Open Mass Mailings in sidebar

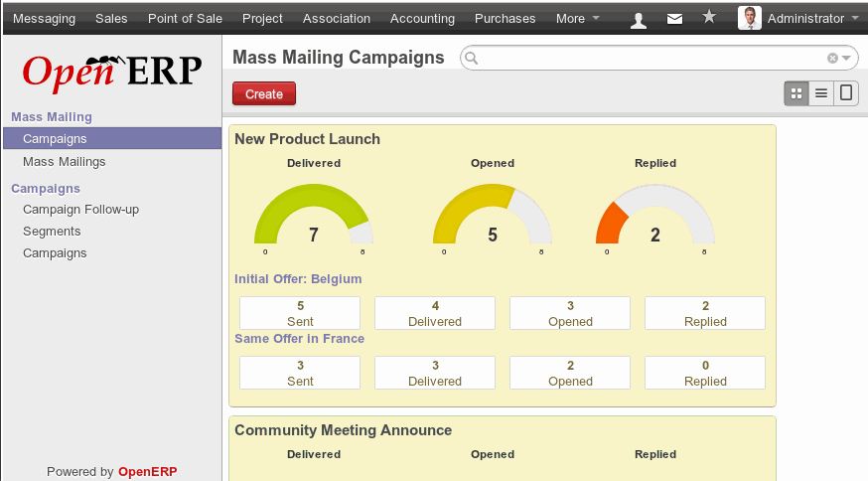pyautogui.click(x=65, y=162)
